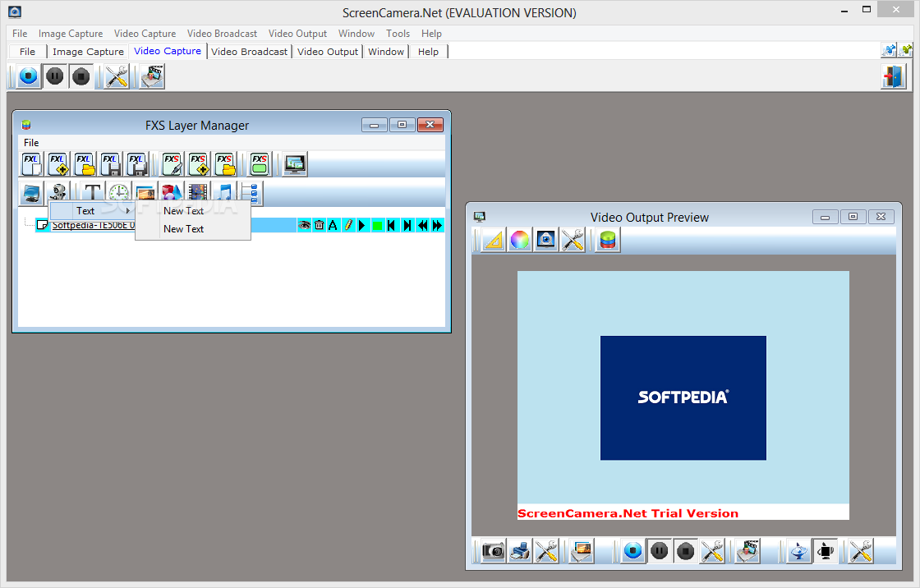Toggle visibility eye on the Softpedia layer

click(x=304, y=225)
